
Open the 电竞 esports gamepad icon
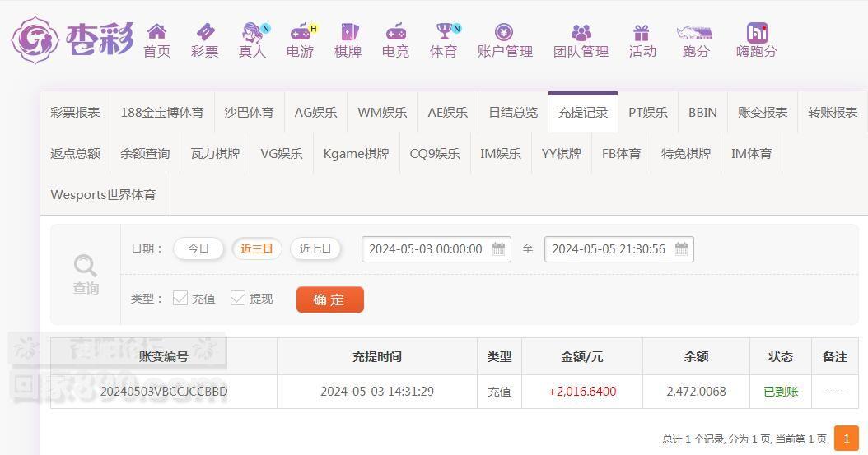(x=396, y=31)
